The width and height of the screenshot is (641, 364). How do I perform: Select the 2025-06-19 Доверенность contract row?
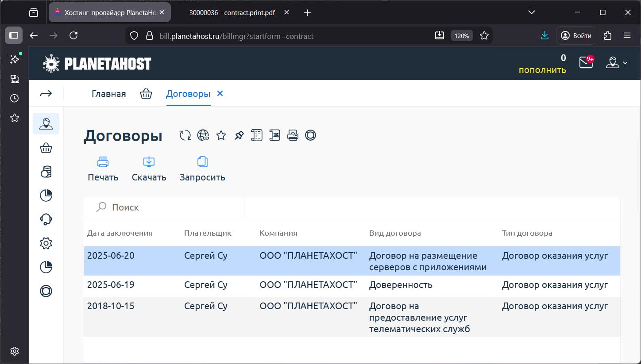310,285
